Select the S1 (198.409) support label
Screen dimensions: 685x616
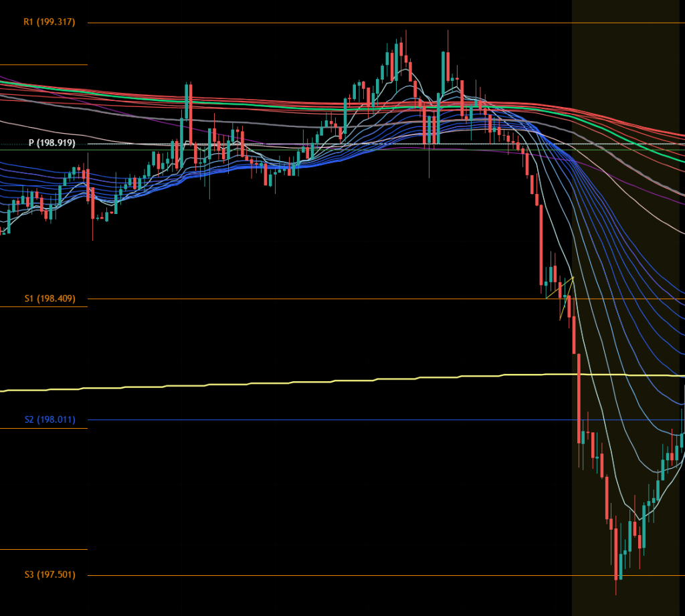pos(50,298)
